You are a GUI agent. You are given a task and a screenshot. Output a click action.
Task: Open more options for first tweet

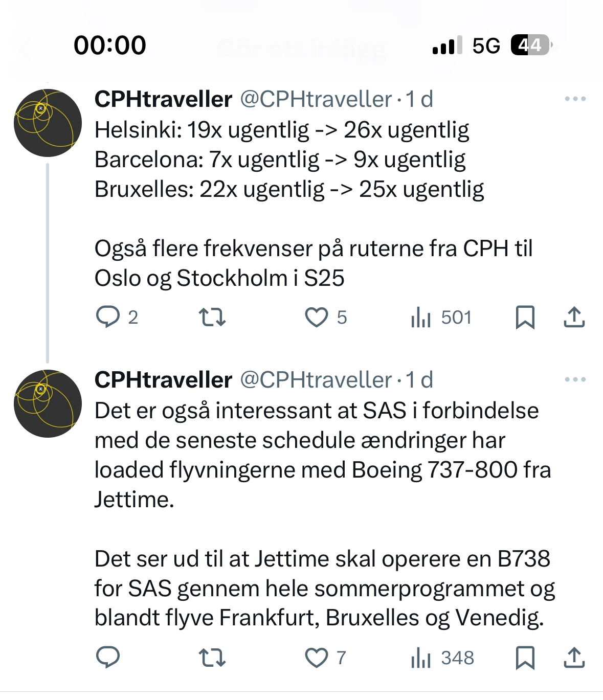[575, 99]
